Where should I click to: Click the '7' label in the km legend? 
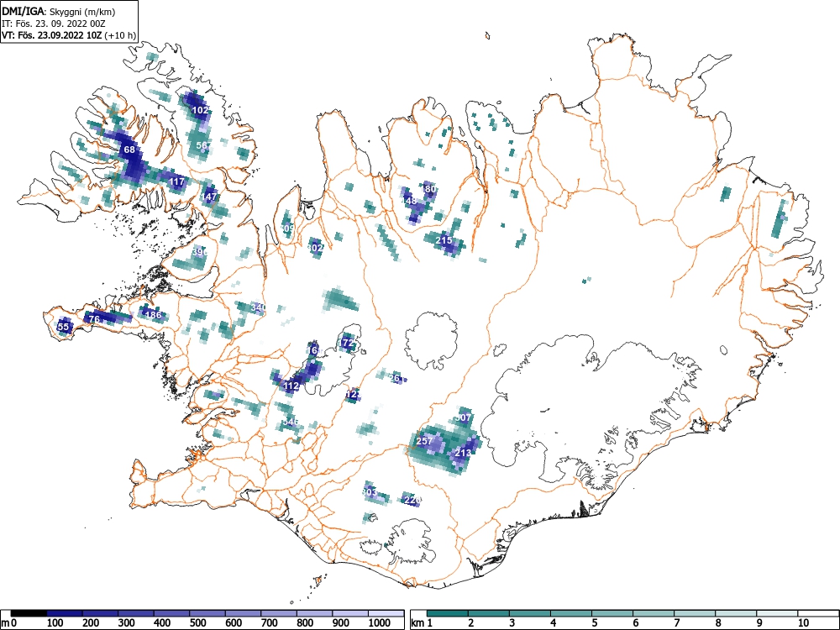pyautogui.click(x=676, y=622)
